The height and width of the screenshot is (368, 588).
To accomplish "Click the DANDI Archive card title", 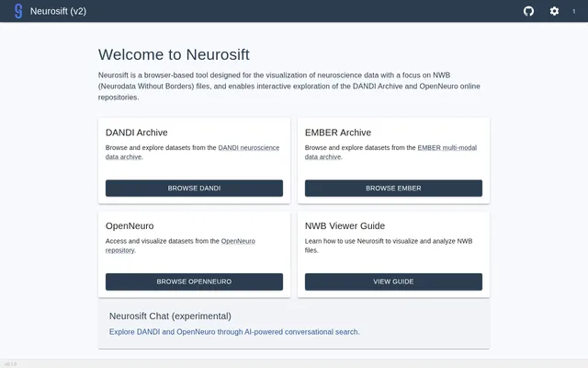I will pos(137,132).
